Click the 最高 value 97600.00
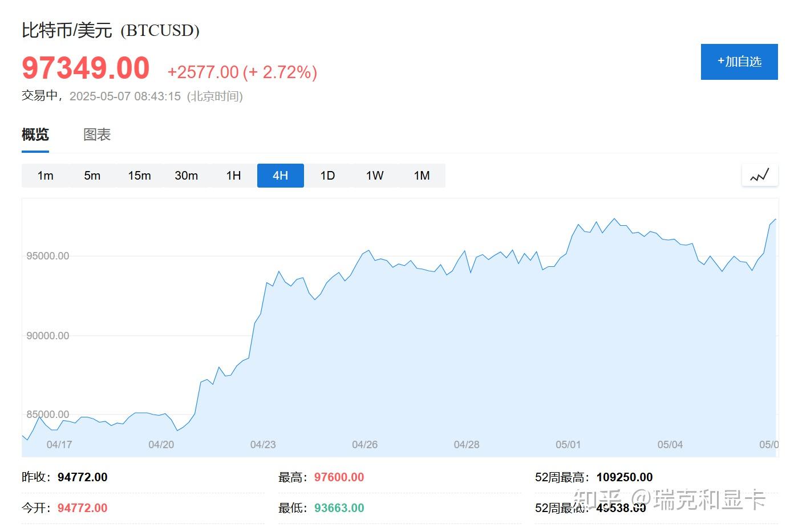 pos(339,477)
